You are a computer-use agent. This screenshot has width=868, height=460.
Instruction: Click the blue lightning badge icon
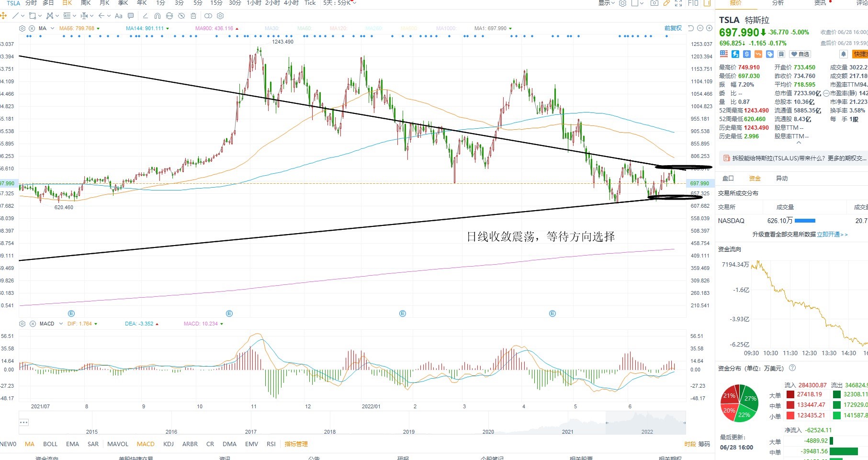point(735,54)
